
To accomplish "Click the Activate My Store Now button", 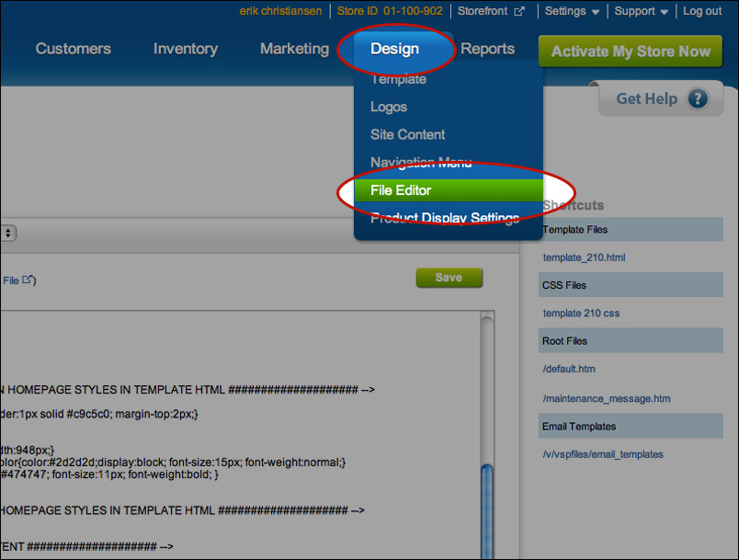I will 631,51.
